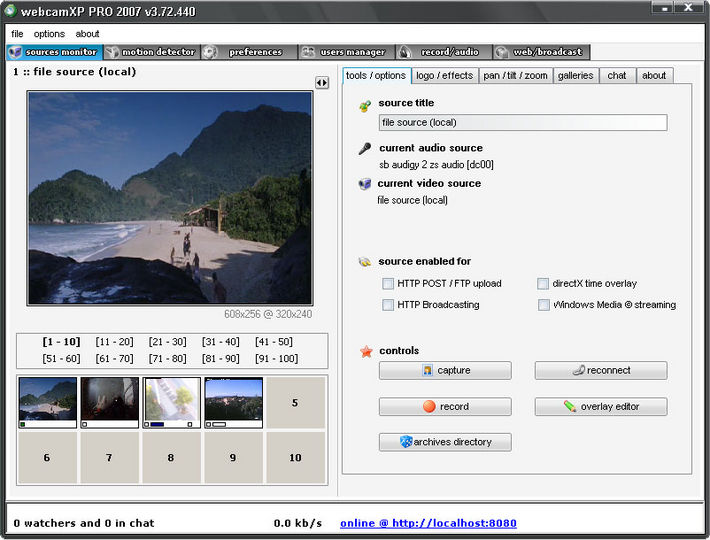
Task: Select the beach source thumbnail 1
Action: tap(48, 403)
